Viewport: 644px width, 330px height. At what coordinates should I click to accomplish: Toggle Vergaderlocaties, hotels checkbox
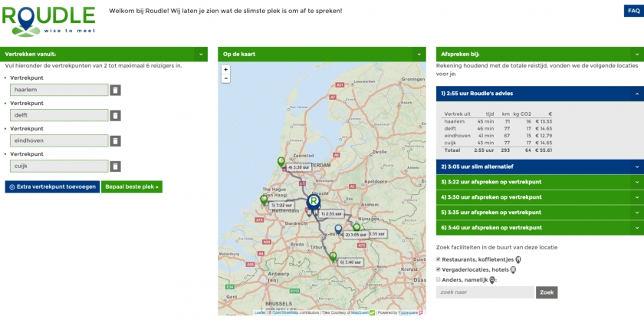point(439,269)
